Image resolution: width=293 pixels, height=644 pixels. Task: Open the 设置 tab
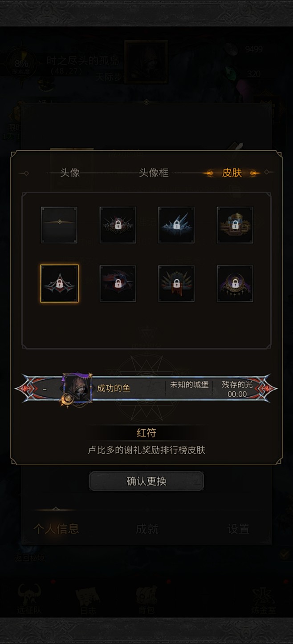click(x=238, y=528)
